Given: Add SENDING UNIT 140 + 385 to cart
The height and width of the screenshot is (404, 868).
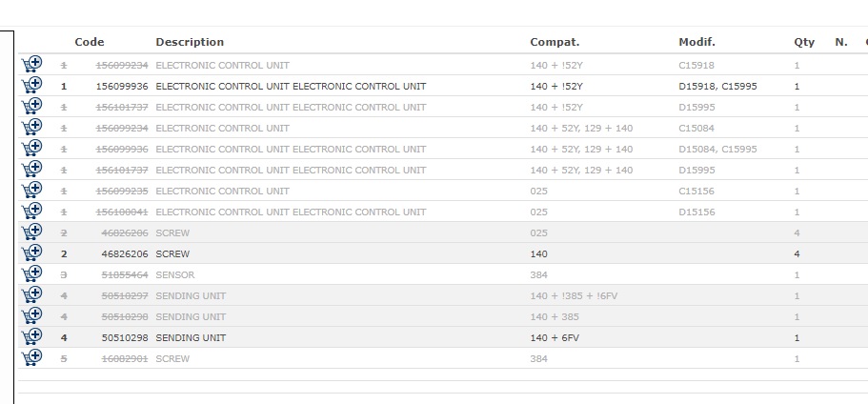Looking at the screenshot, I should pos(31,316).
